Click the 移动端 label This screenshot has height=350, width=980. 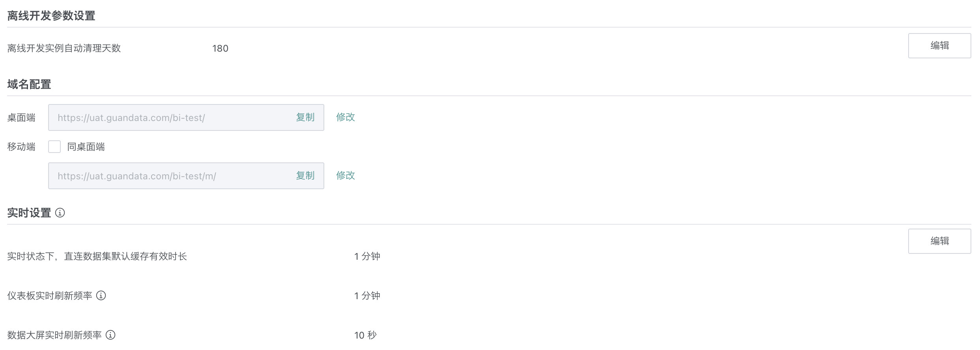pyautogui.click(x=21, y=147)
